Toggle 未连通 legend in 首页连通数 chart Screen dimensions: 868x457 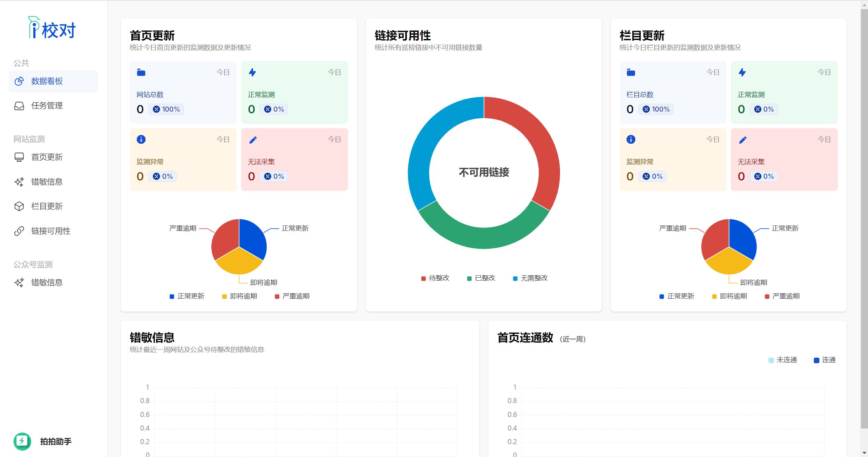783,360
